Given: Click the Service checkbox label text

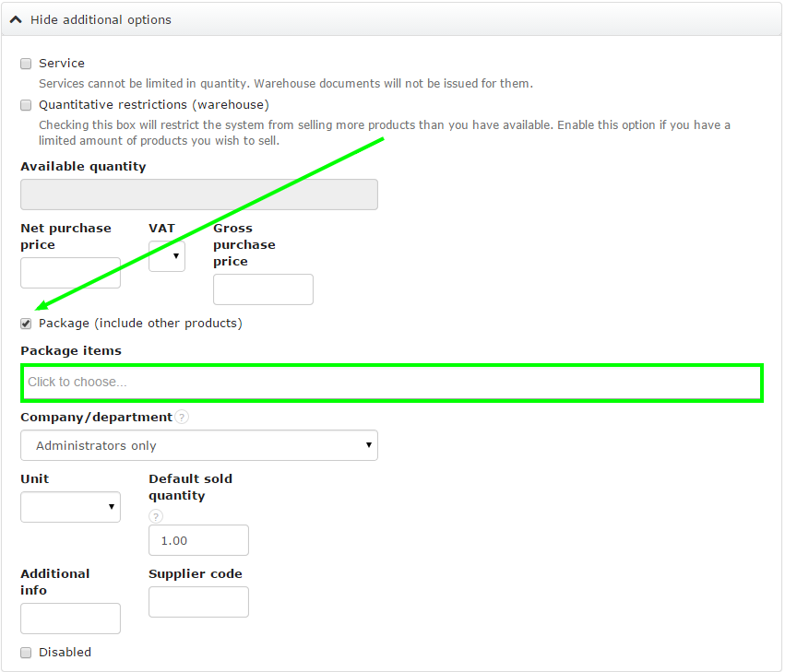Looking at the screenshot, I should (62, 64).
